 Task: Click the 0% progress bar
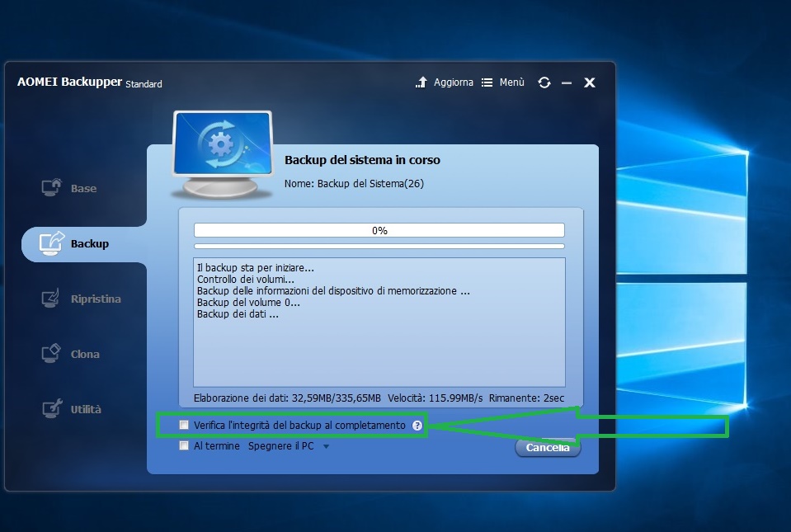click(x=379, y=230)
